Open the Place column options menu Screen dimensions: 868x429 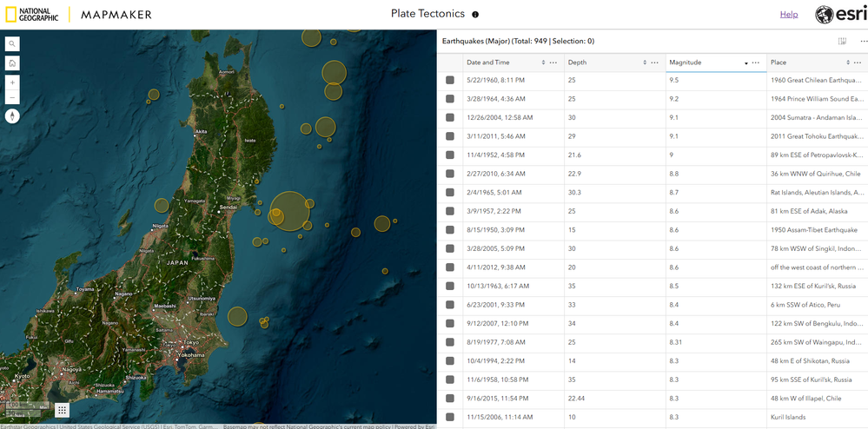point(858,63)
